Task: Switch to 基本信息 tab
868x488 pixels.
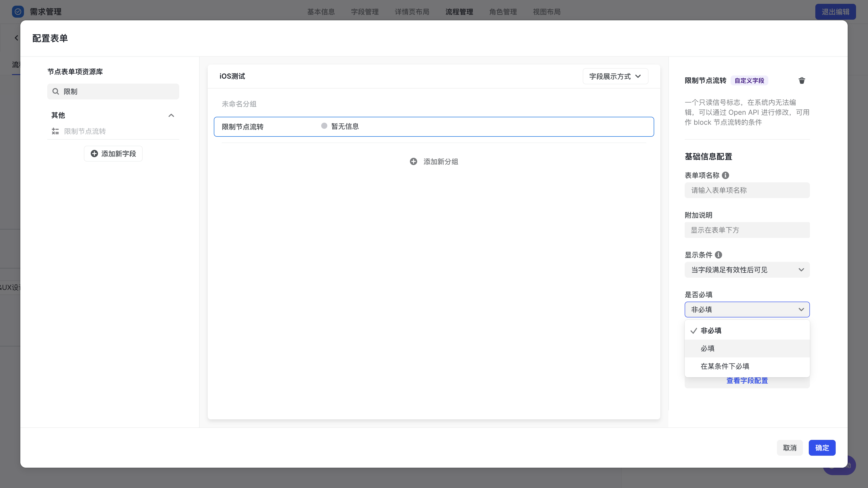Action: [321, 12]
